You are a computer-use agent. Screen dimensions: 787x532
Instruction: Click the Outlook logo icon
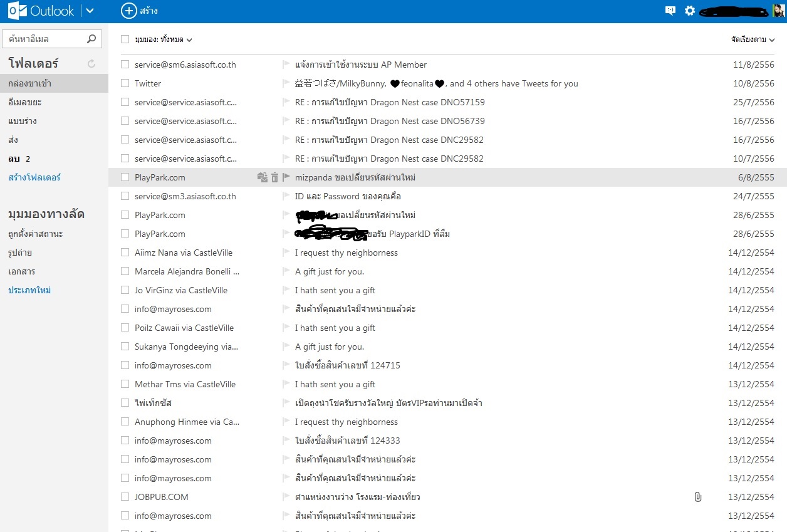[x=18, y=11]
